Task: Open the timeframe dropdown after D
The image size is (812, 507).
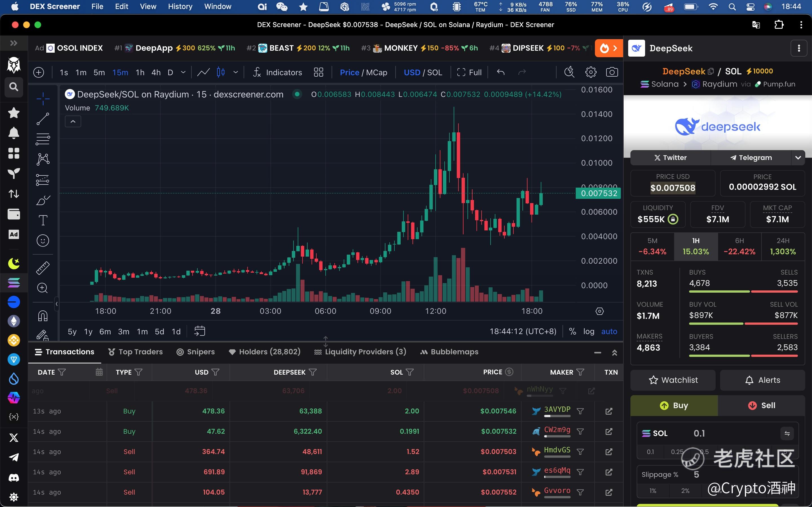Action: [183, 72]
